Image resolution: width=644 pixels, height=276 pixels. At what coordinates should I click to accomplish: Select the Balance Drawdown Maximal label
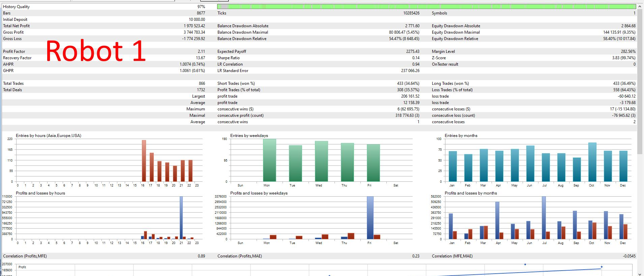click(x=243, y=32)
